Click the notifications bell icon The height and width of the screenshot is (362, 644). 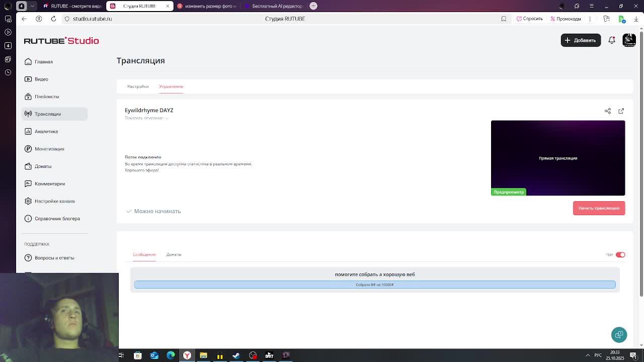point(612,40)
